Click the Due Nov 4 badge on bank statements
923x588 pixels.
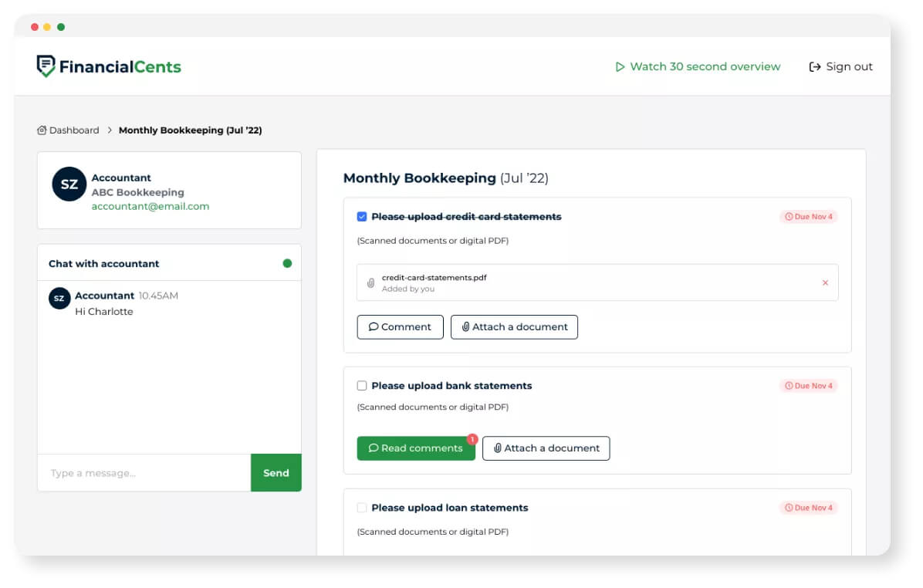point(809,386)
